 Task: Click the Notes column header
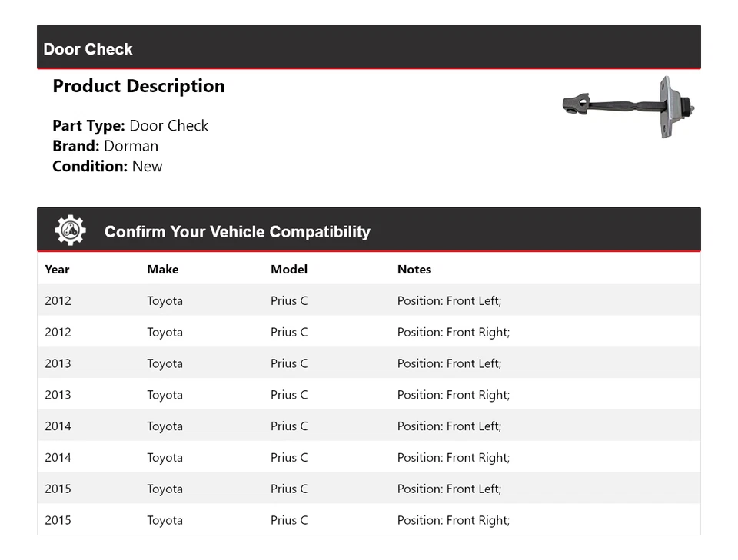[x=414, y=270]
